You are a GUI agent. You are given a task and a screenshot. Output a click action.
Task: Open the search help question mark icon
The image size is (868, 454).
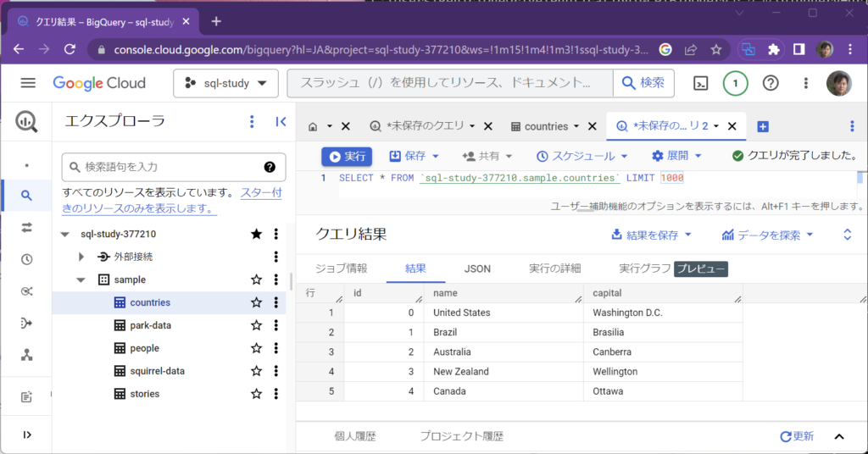tap(270, 167)
